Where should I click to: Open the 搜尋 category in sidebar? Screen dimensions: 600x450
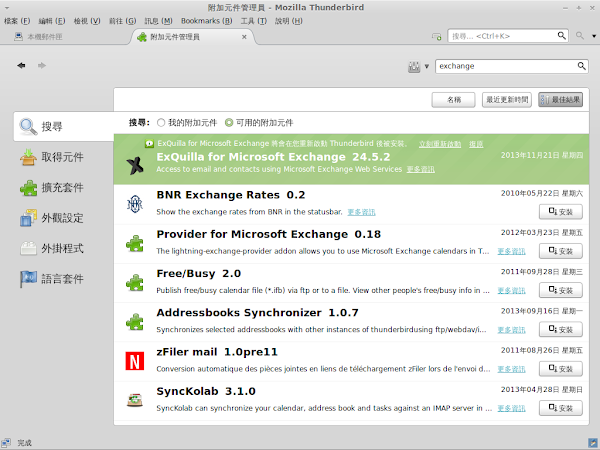pyautogui.click(x=63, y=126)
